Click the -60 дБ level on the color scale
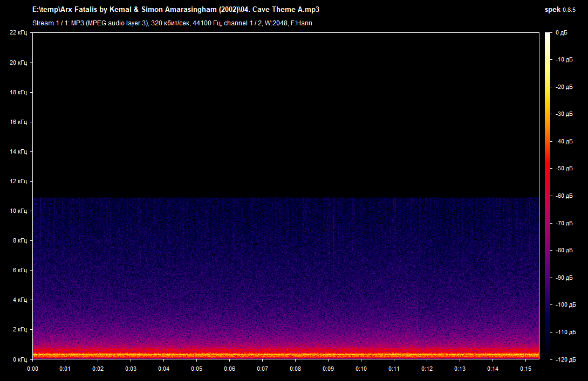 tap(564, 196)
